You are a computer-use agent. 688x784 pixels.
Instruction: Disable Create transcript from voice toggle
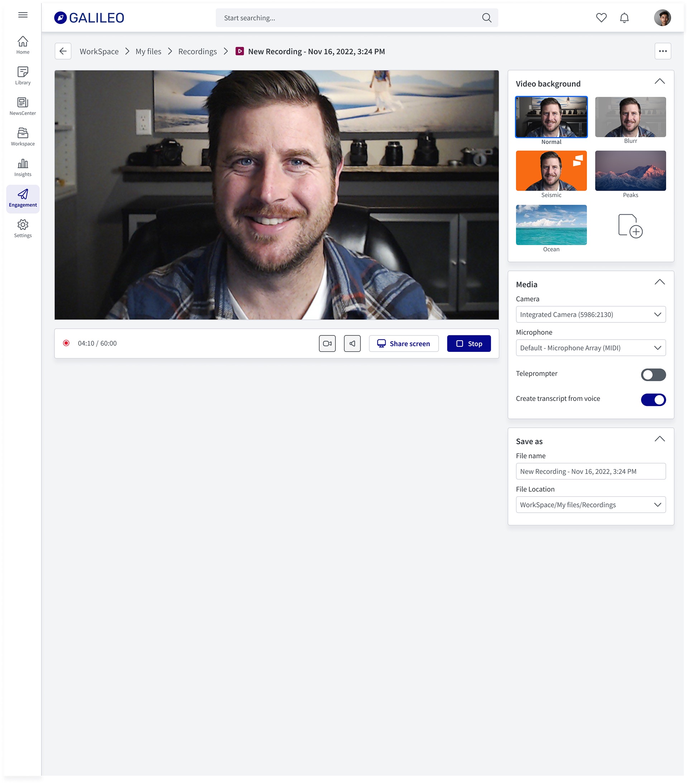pyautogui.click(x=653, y=399)
